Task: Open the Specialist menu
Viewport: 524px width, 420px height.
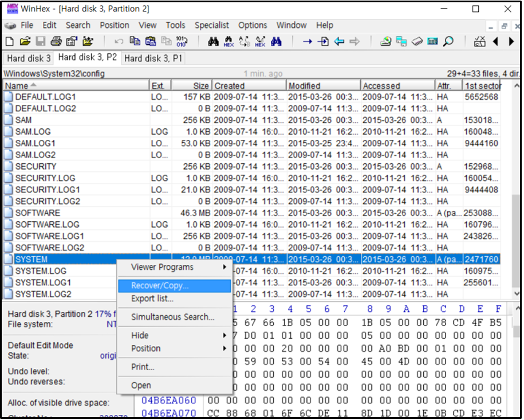Action: pos(212,25)
